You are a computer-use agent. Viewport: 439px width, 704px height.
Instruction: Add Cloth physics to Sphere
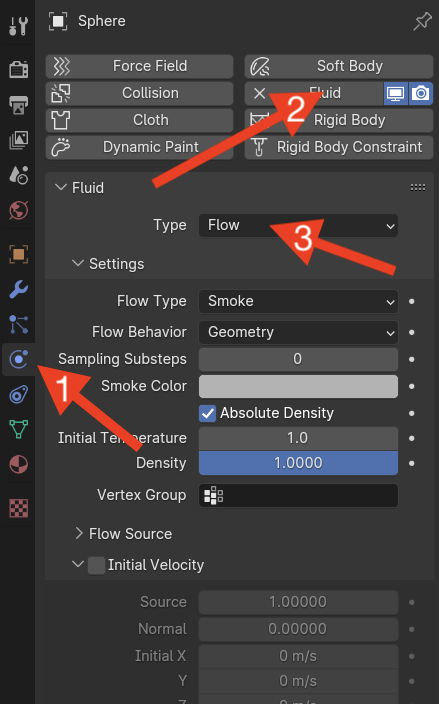coord(140,120)
